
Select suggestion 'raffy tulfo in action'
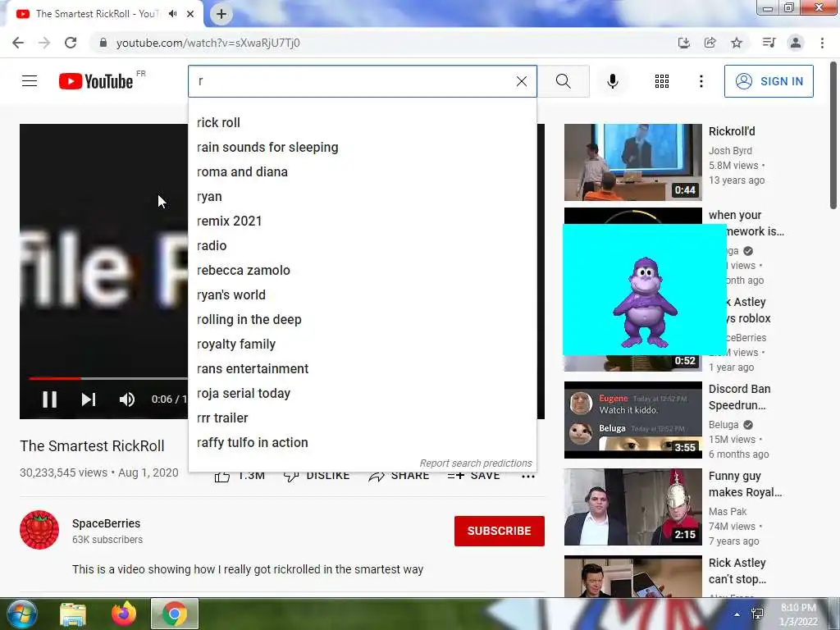362,443
